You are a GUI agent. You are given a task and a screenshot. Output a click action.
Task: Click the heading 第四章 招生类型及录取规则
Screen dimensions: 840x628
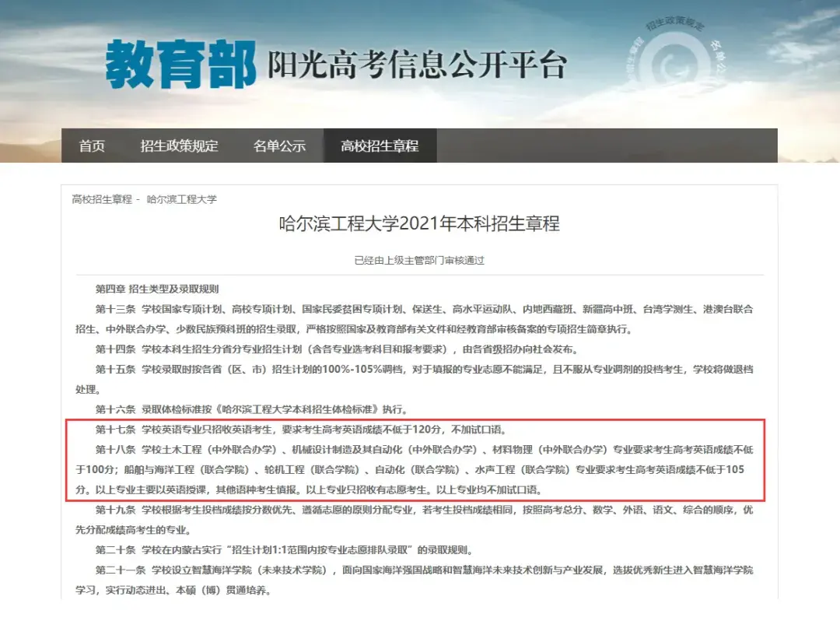coord(157,289)
